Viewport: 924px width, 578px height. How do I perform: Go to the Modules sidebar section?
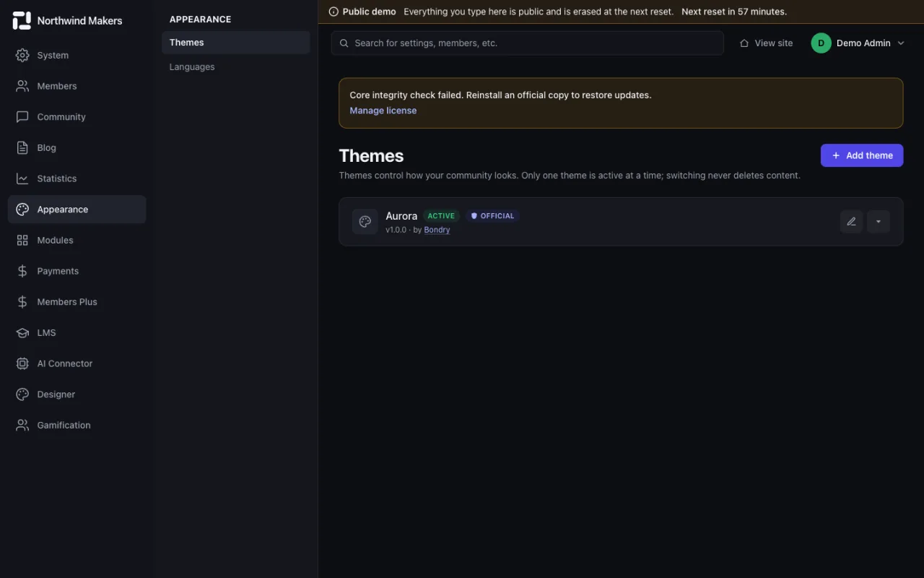77,240
